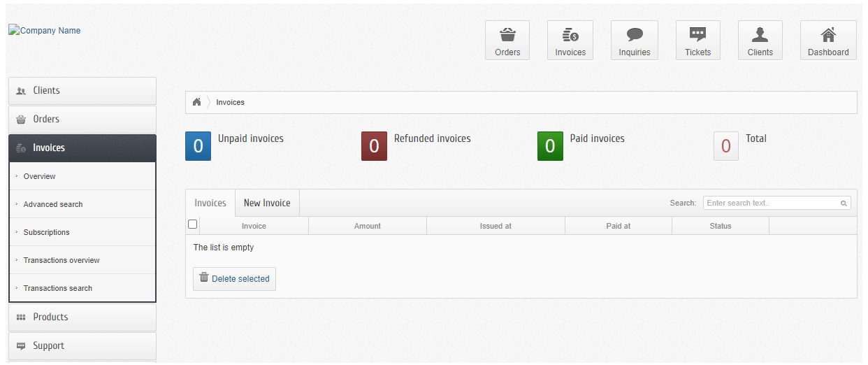Click the home icon in the breadcrumb
868x365 pixels.
coord(197,102)
